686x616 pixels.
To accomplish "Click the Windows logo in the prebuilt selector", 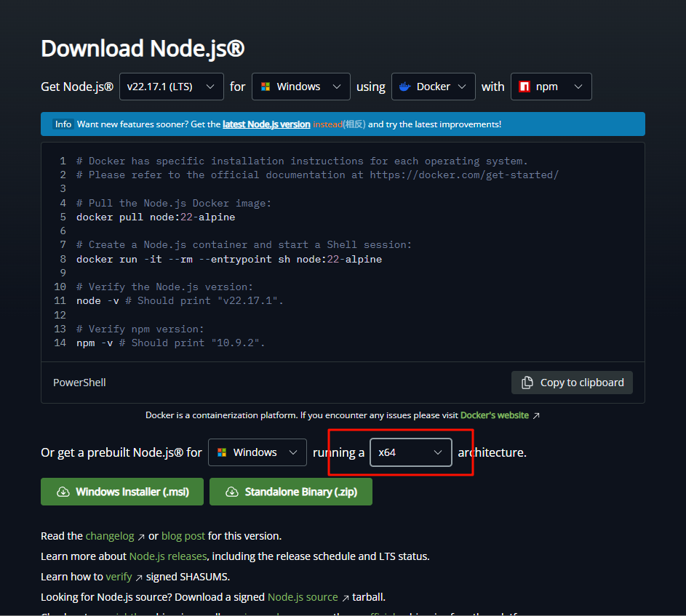I will [x=223, y=452].
